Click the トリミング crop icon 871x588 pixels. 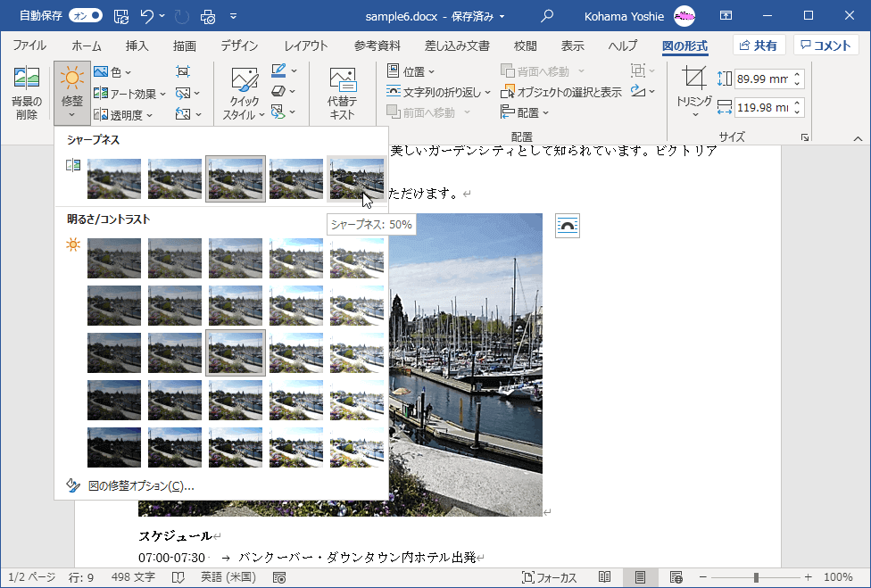693,78
